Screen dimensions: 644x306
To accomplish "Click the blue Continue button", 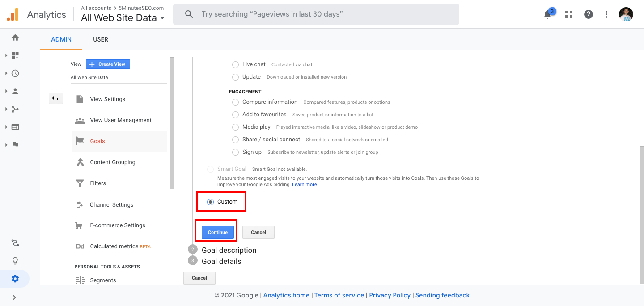I will coord(218,232).
